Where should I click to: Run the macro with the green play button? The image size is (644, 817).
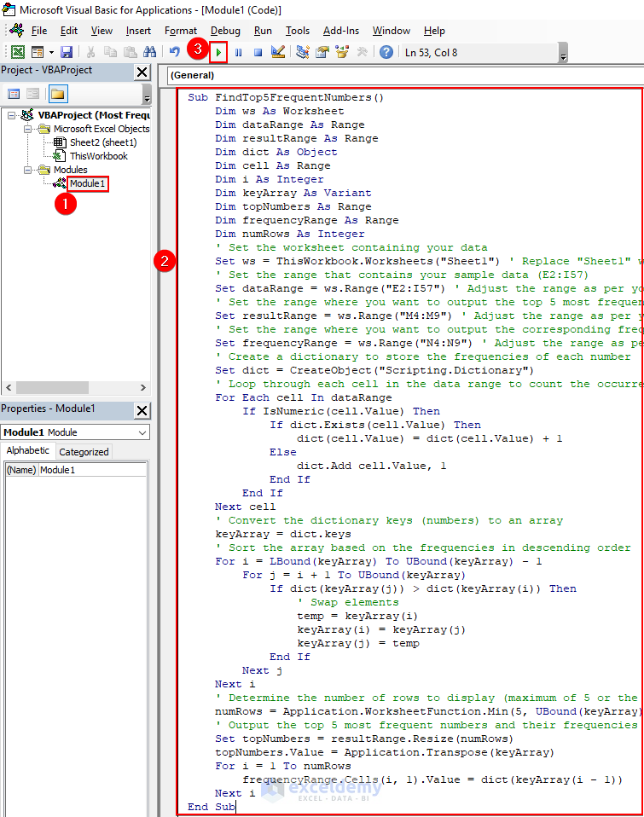click(219, 53)
